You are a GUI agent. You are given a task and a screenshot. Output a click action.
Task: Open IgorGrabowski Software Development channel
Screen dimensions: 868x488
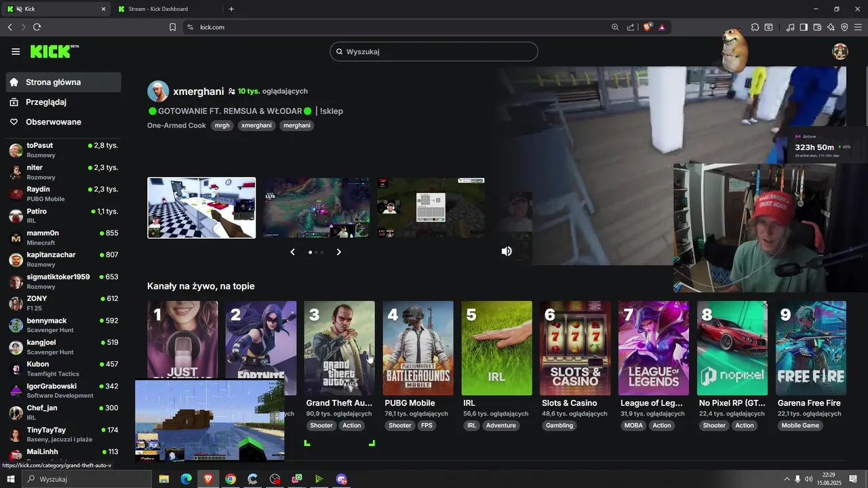pos(64,390)
